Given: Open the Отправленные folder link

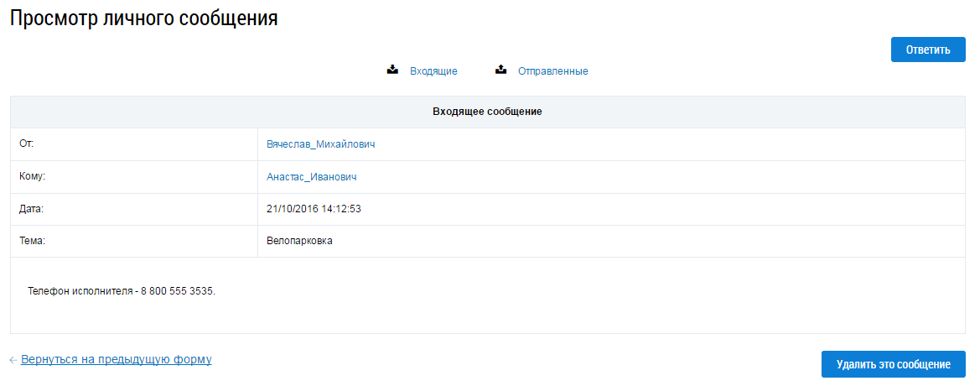Looking at the screenshot, I should [552, 71].
